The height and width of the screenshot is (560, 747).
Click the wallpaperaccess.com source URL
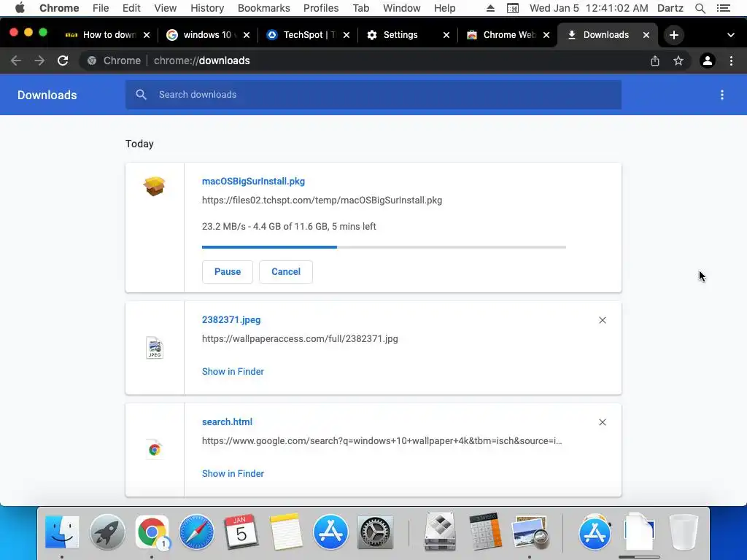(x=300, y=339)
